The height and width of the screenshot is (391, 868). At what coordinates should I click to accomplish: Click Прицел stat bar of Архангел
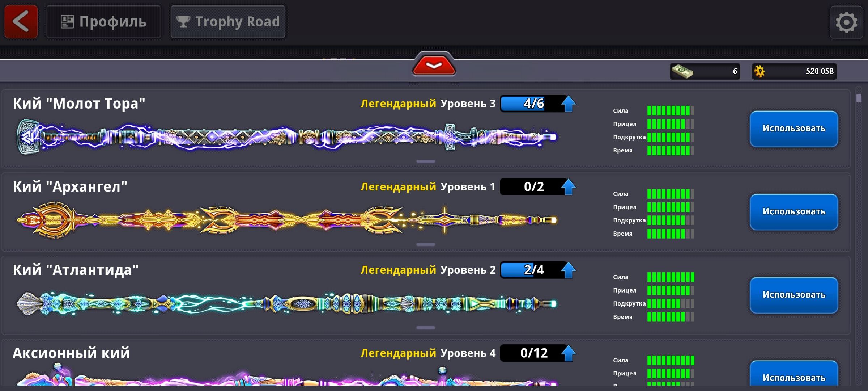tap(671, 207)
